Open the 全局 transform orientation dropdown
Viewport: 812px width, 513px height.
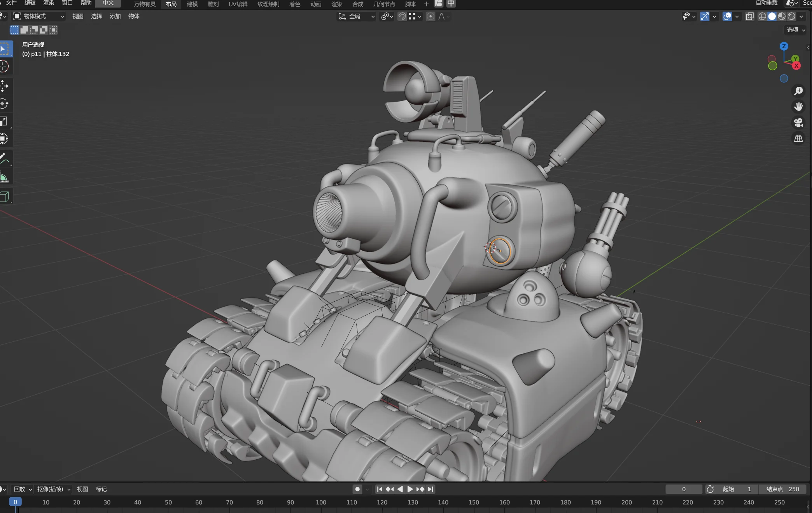356,16
